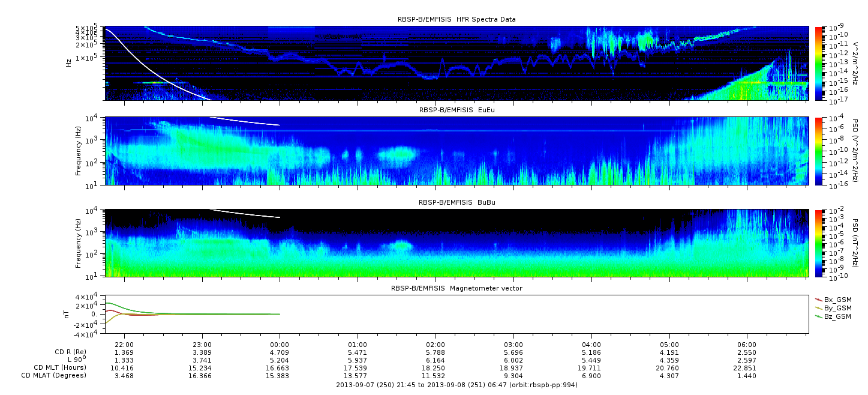Select the HFR spectra color bar
868x395 pixels.
[818, 63]
